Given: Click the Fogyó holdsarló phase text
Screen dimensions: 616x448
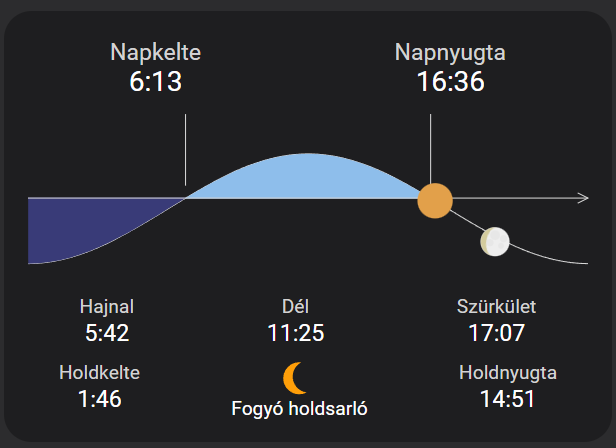Looking at the screenshot, I should pyautogui.click(x=299, y=409).
